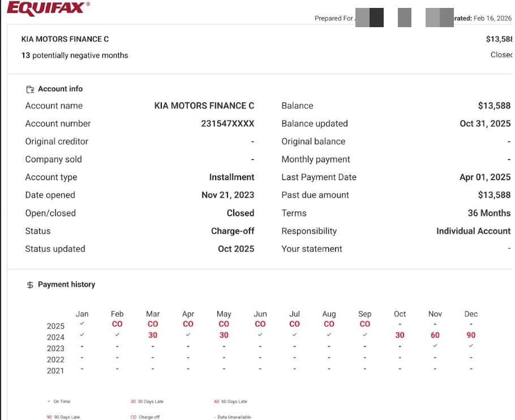Viewport: 515px width, 420px height.
Task: Click the Your statement label
Action: click(312, 249)
